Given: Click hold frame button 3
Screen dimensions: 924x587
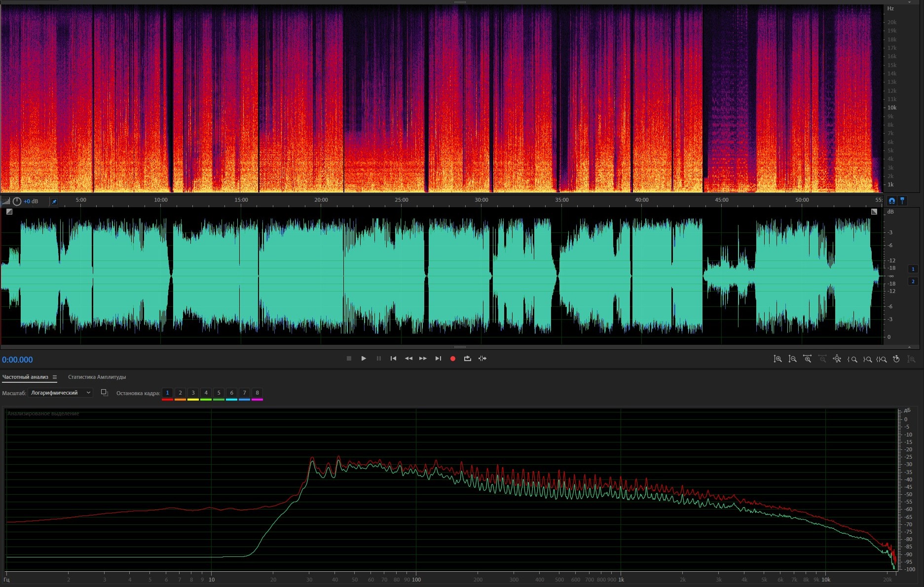Looking at the screenshot, I should 193,393.
